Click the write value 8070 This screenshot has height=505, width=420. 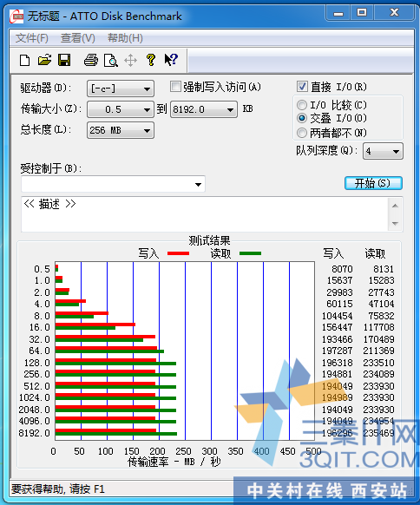pos(342,269)
